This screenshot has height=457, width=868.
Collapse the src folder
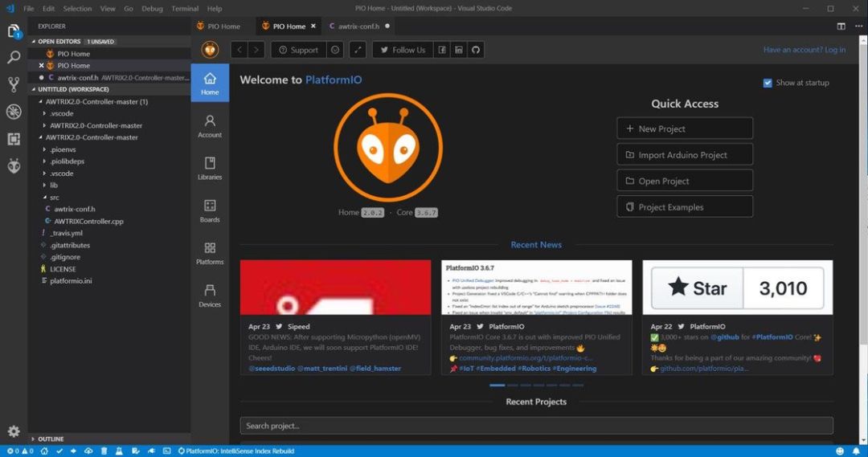tap(109, 198)
